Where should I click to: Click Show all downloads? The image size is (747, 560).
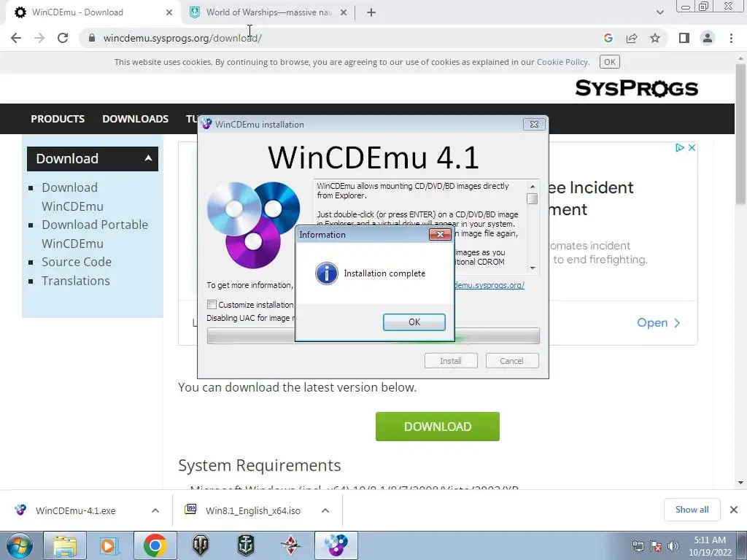[x=692, y=510]
